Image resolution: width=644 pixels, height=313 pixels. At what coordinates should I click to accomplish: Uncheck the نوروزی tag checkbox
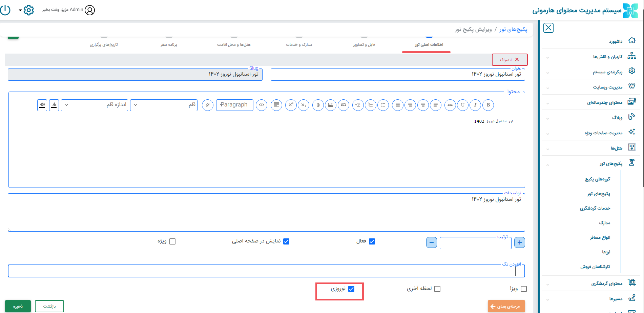[x=351, y=289]
